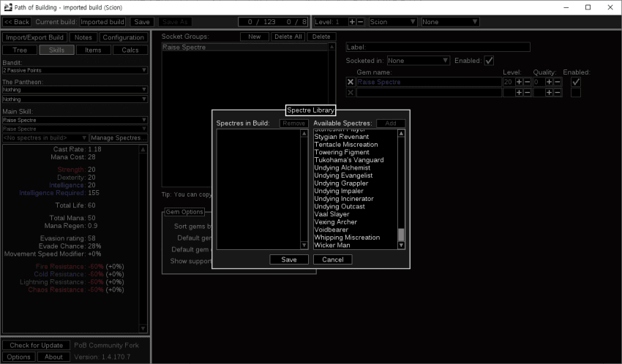Image resolution: width=622 pixels, height=364 pixels.
Task: Toggle the empty gem row Enabled checkbox
Action: click(576, 92)
